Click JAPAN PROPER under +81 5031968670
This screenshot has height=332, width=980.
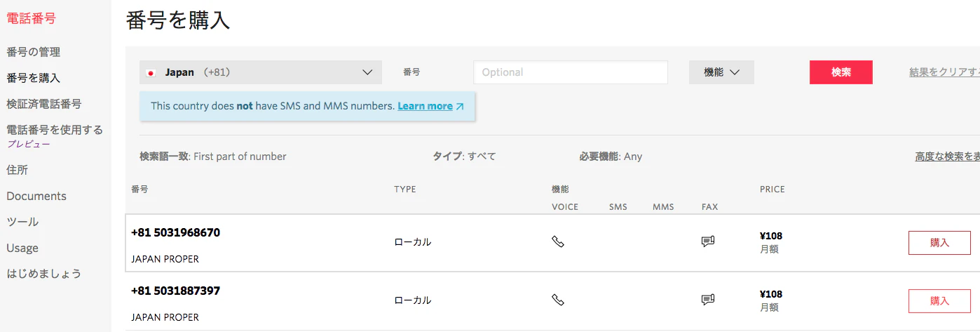tap(165, 259)
